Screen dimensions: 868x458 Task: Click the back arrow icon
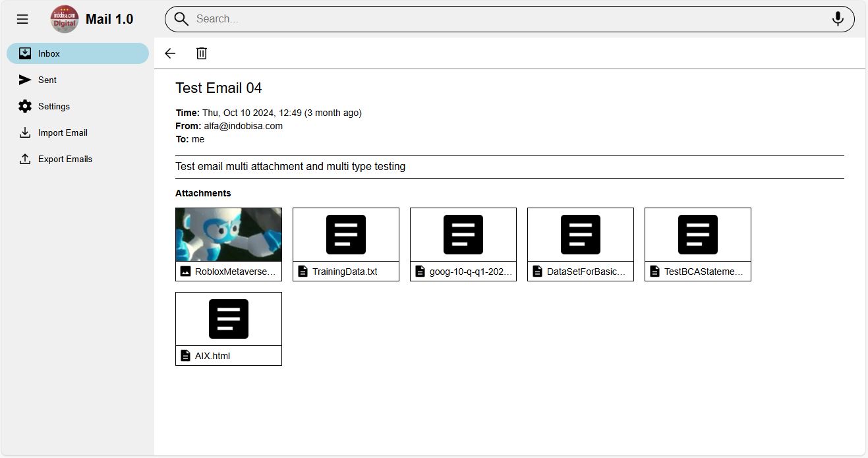[170, 53]
